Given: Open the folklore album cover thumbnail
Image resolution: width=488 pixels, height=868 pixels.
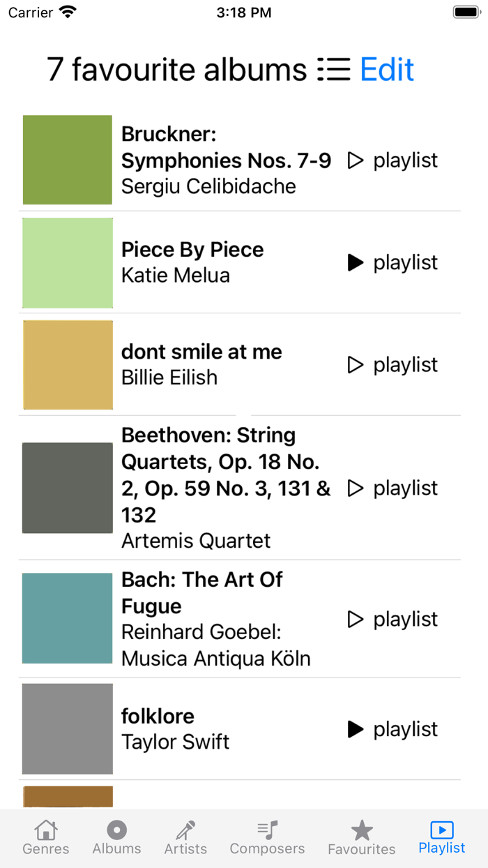Looking at the screenshot, I should click(67, 728).
